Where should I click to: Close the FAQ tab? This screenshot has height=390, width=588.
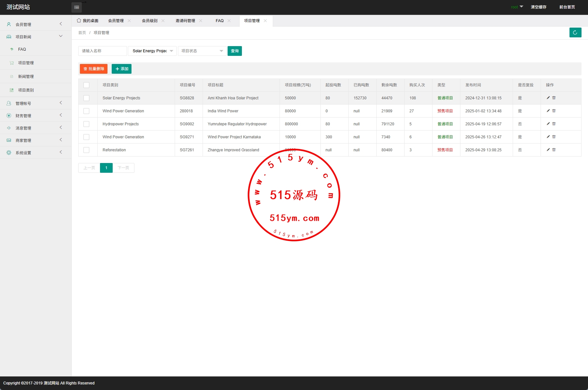click(229, 21)
